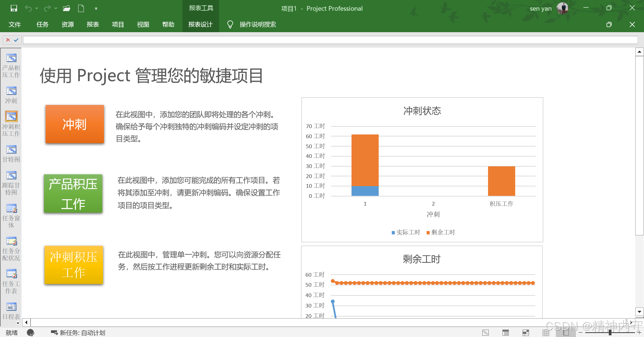Click 新任务: 自动计划 in status bar
This screenshot has height=337, width=644.
point(78,333)
